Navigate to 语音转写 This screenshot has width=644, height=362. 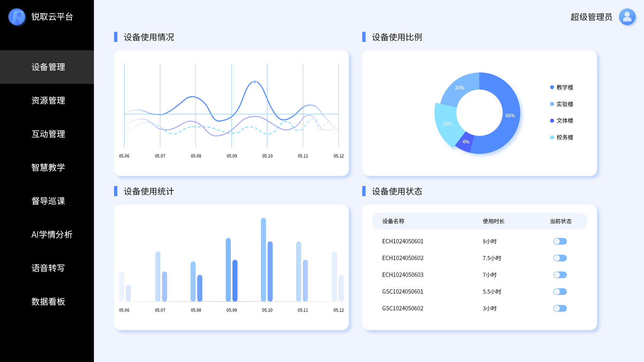click(x=48, y=268)
